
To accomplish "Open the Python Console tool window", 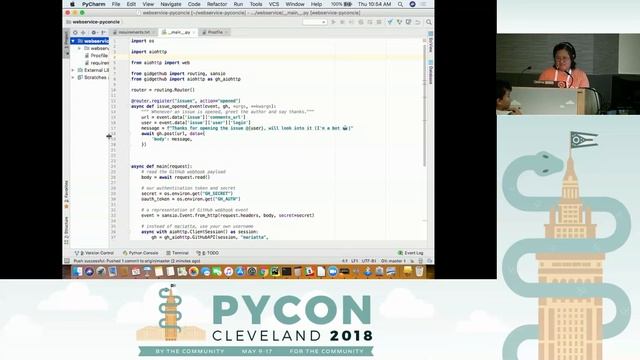I will (x=140, y=253).
